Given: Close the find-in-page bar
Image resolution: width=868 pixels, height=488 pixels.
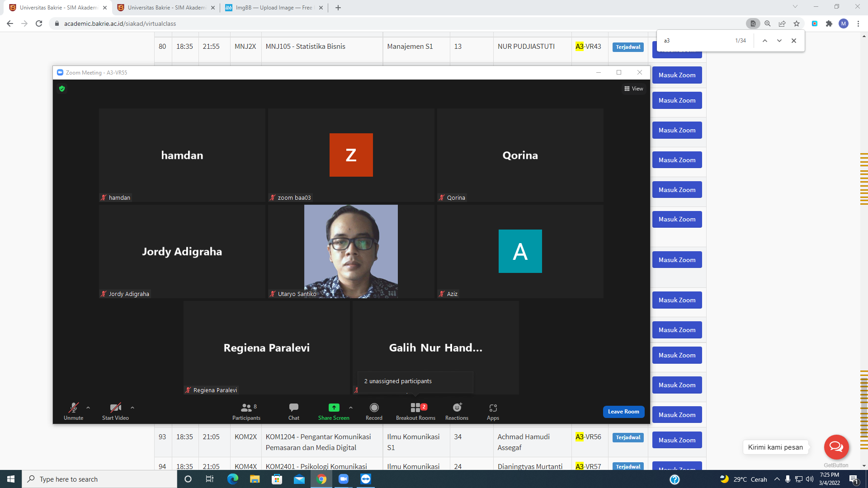Looking at the screenshot, I should (794, 41).
